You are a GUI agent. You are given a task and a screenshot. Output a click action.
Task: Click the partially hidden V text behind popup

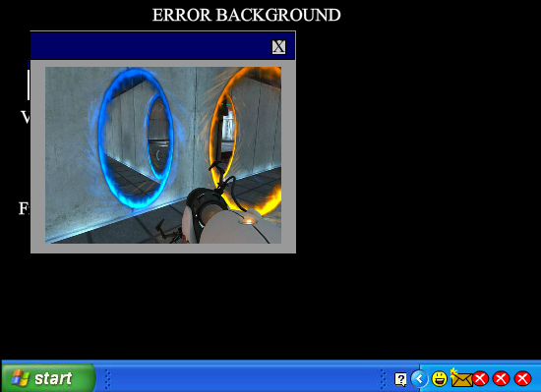point(26,117)
